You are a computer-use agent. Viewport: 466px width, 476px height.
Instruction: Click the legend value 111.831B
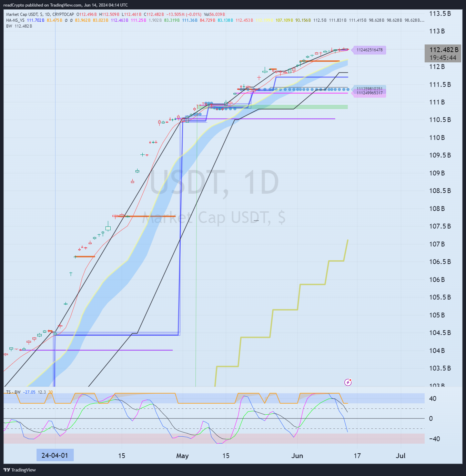click(338, 20)
